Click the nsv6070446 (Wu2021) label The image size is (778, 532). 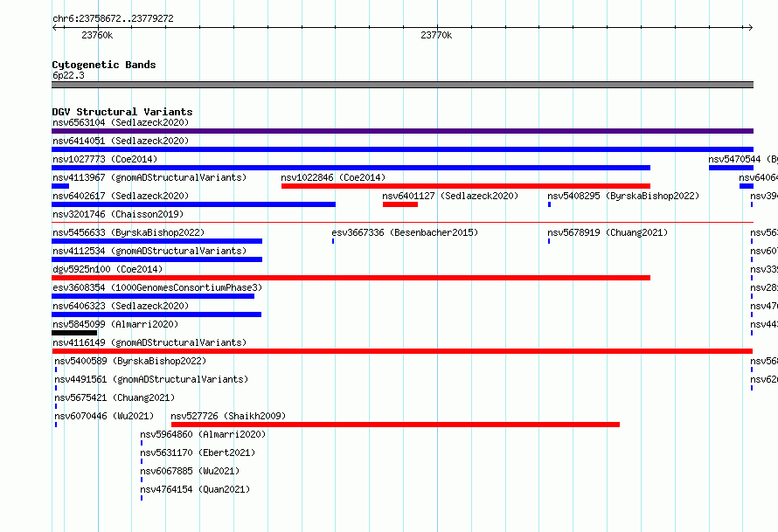point(104,416)
